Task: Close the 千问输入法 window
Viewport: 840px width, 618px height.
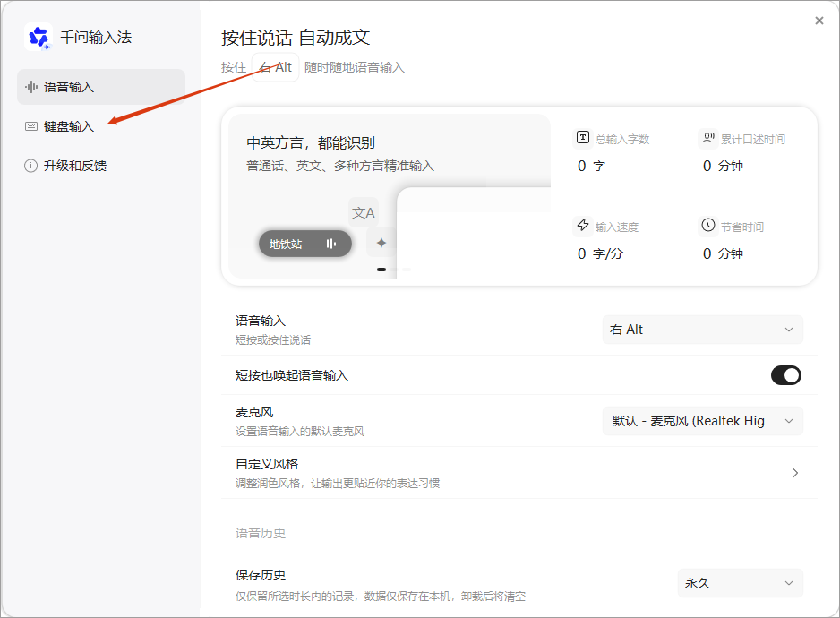Action: coord(819,21)
